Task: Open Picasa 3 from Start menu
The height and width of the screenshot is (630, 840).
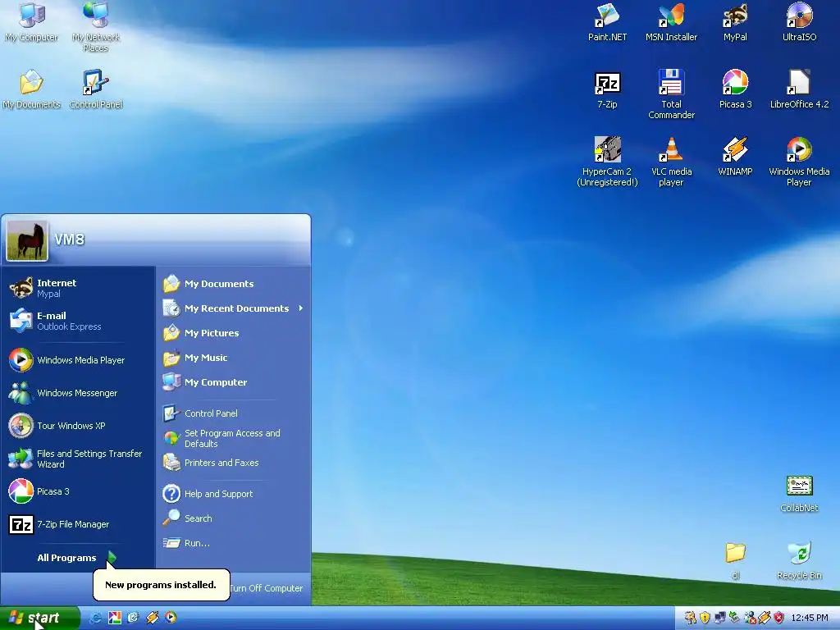Action: [x=78, y=491]
